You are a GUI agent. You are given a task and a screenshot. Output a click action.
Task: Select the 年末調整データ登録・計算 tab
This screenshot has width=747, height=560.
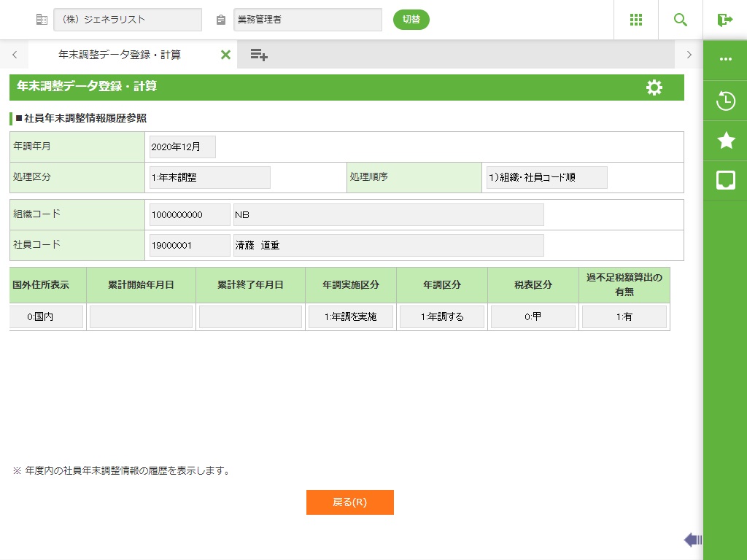tap(120, 55)
